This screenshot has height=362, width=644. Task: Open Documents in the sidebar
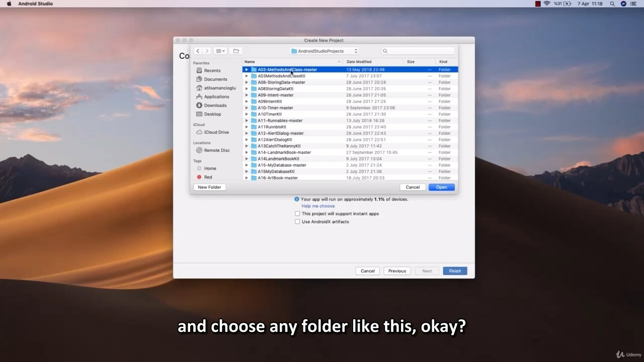pos(215,79)
